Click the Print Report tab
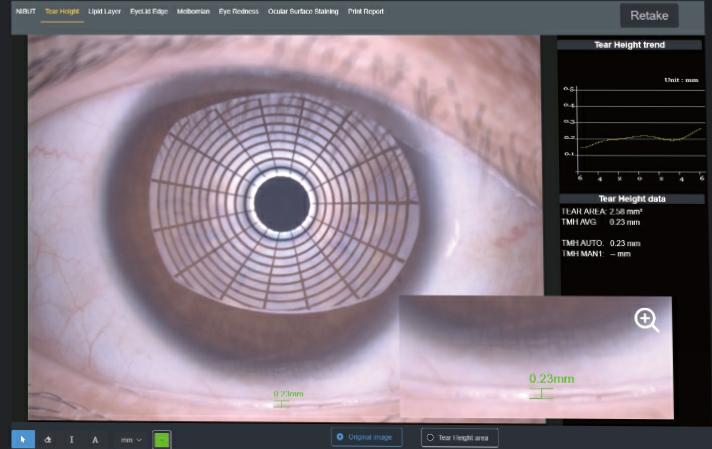This screenshot has width=712, height=449. click(x=367, y=12)
